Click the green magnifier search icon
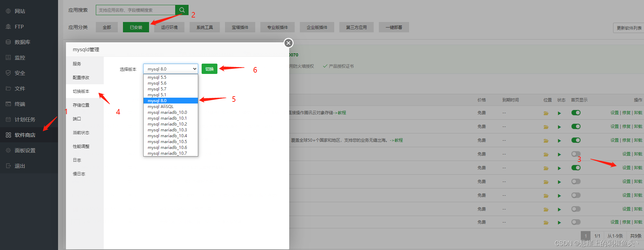 (182, 10)
